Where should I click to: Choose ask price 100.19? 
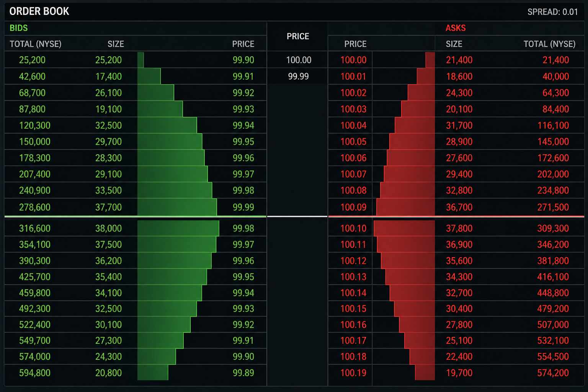(353, 373)
